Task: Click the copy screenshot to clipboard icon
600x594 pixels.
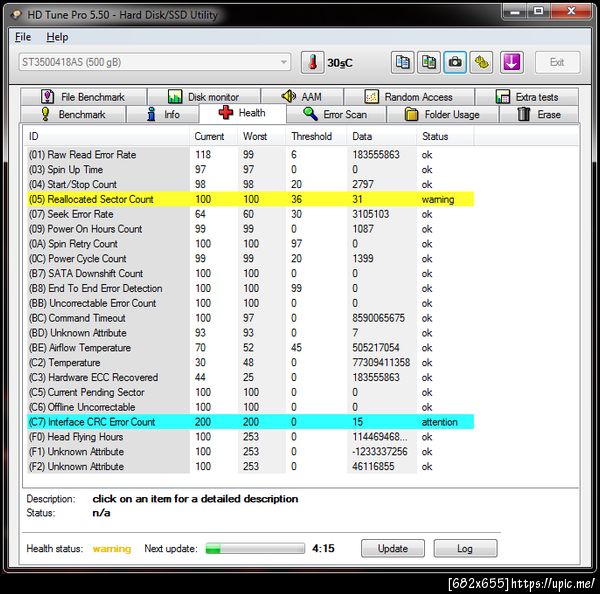Action: [429, 62]
